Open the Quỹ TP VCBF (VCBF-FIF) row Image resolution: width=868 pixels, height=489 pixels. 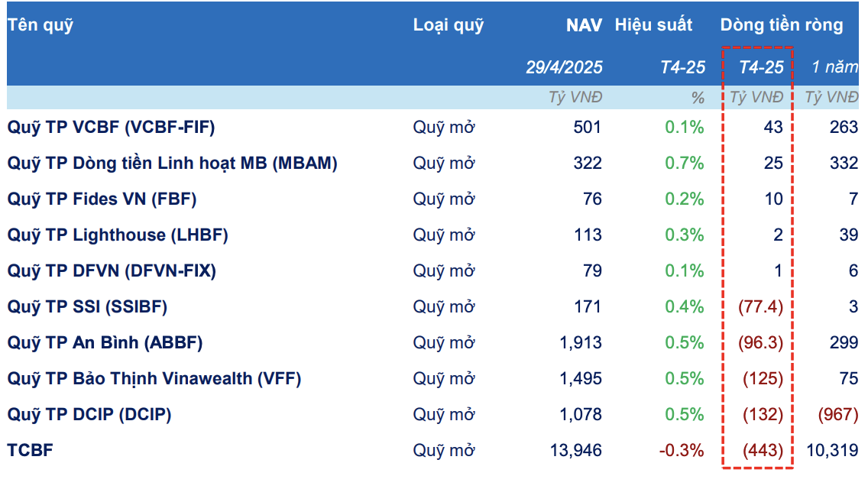click(112, 128)
